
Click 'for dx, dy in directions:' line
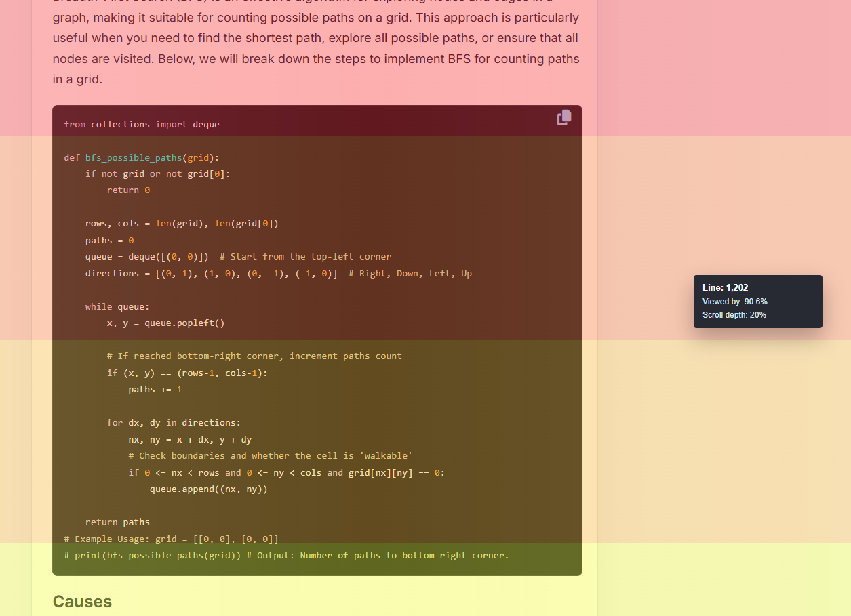click(x=174, y=422)
